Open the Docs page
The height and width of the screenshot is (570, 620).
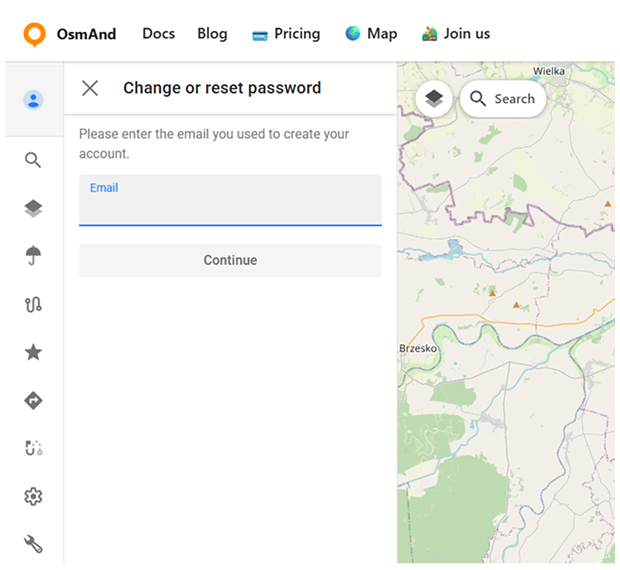(158, 34)
